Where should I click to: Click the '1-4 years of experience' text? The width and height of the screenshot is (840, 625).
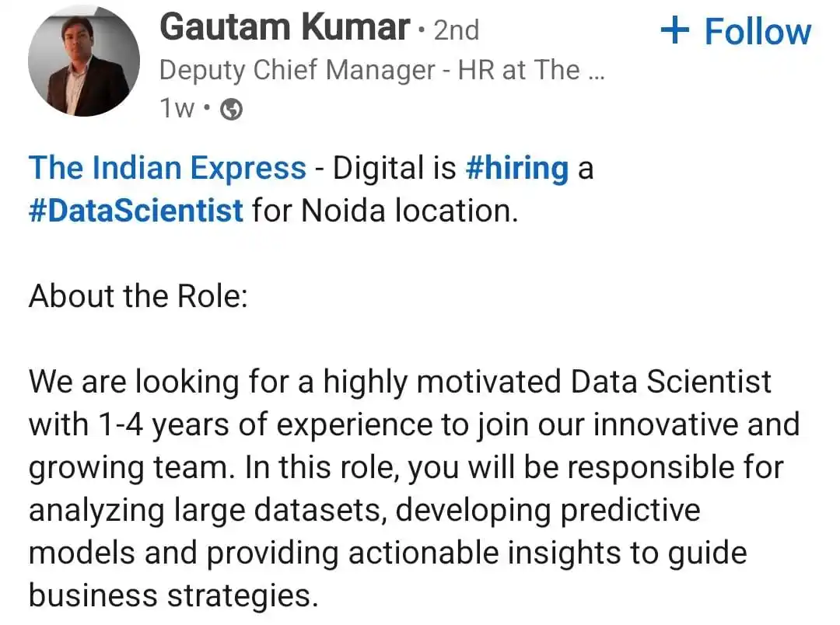[266, 426]
